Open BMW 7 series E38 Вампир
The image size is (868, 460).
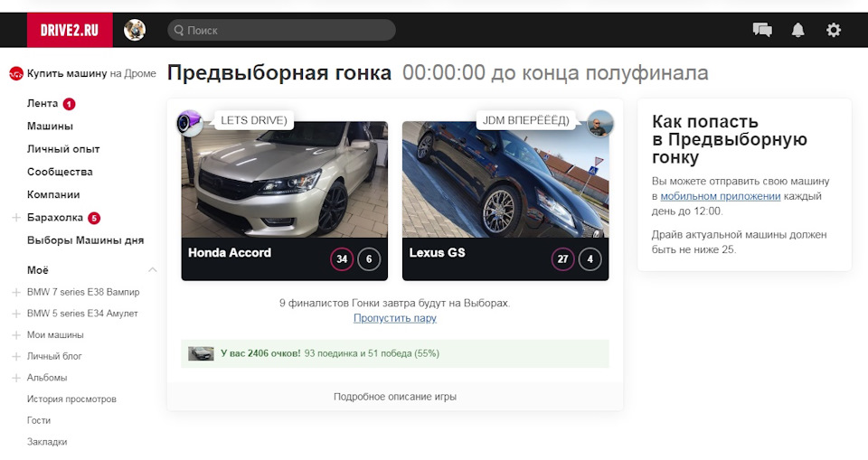[x=83, y=292]
